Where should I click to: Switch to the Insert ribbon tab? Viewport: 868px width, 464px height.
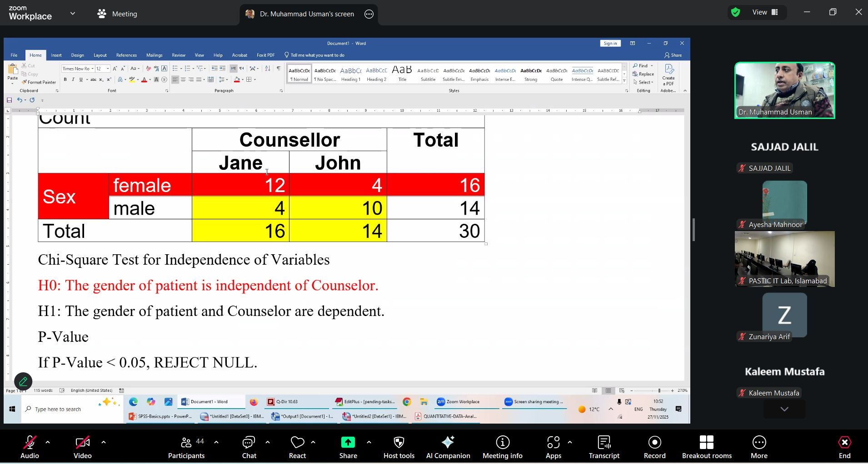[56, 55]
